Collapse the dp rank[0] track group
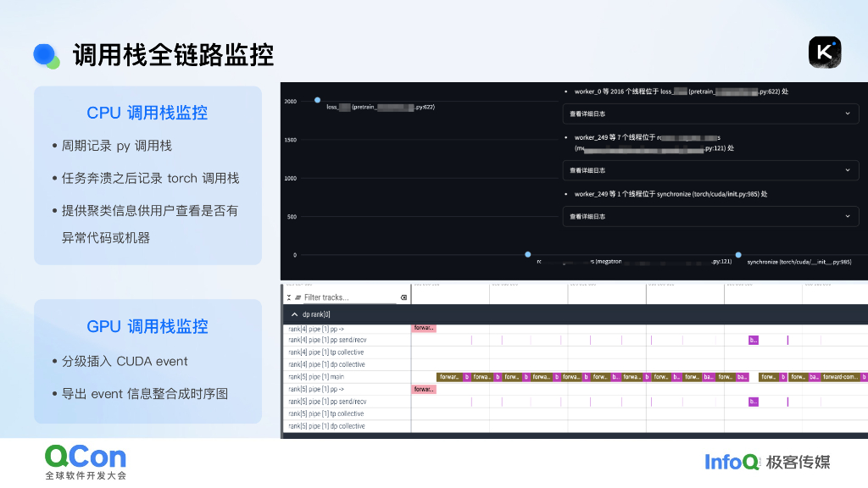Screen dimensions: 868x488 pyautogui.click(x=293, y=314)
